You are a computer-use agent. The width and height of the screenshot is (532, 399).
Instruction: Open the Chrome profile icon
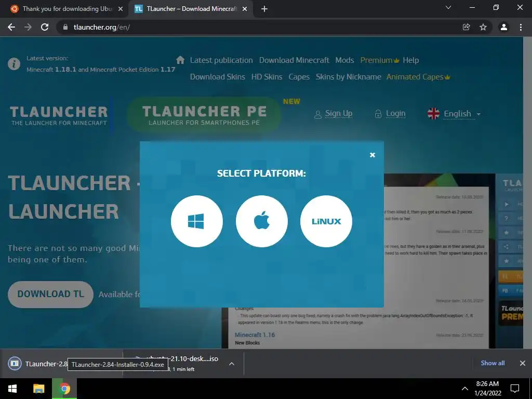coord(504,27)
